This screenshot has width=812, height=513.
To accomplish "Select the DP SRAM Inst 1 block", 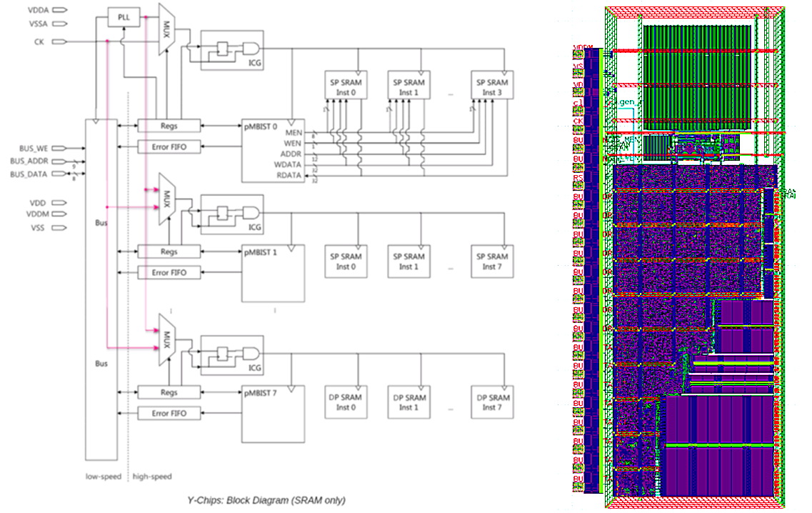I will 408,402.
